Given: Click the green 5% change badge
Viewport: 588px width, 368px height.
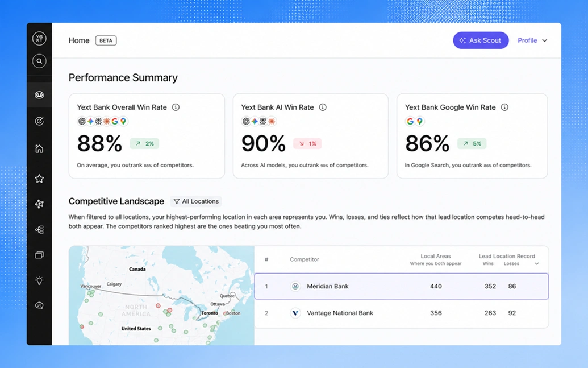Looking at the screenshot, I should coord(472,143).
